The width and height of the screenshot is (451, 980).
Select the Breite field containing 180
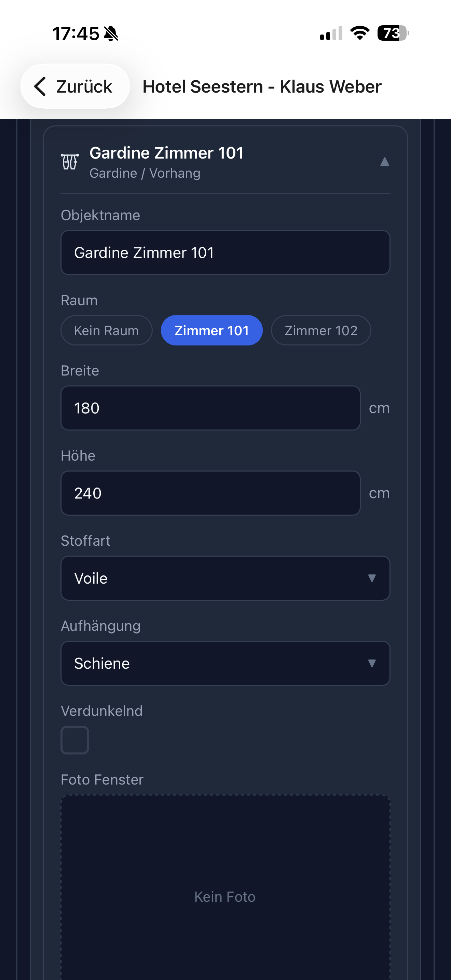pos(210,408)
